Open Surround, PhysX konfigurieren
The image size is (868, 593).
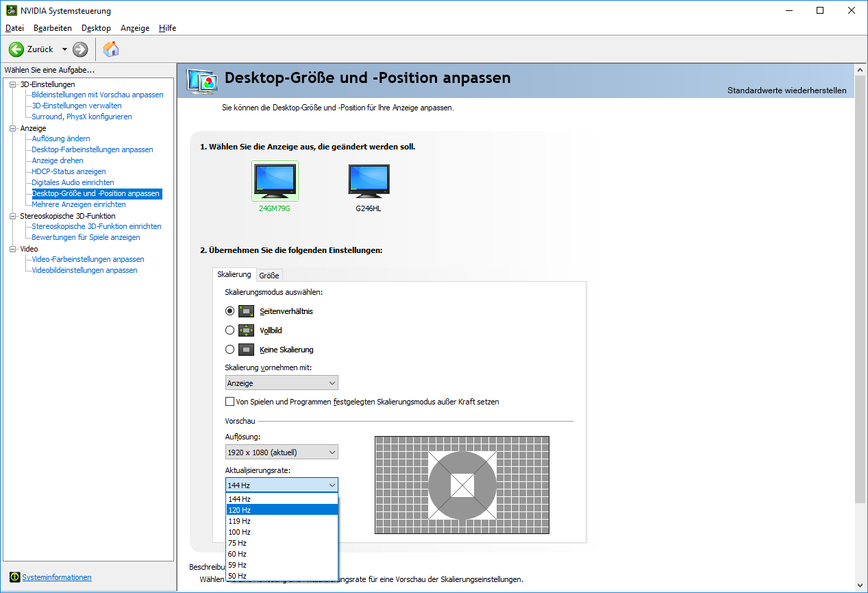82,117
